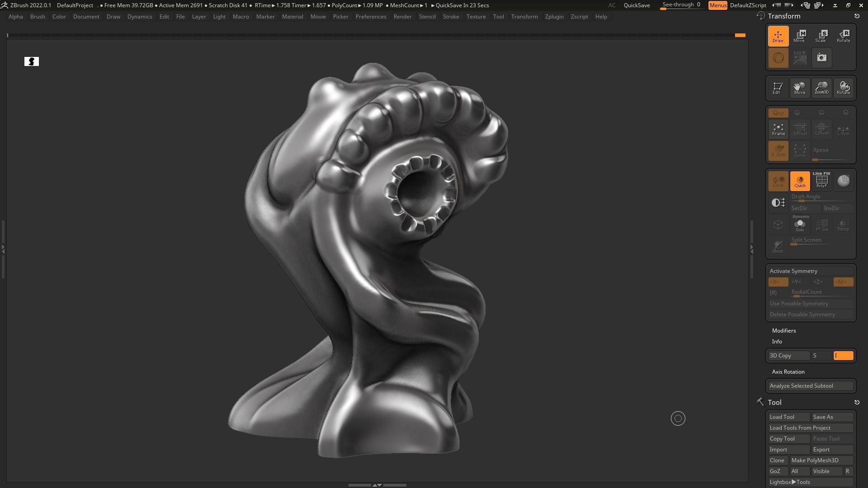868x488 pixels.
Task: Activate the Rotate (R) transform tool
Action: tap(843, 36)
